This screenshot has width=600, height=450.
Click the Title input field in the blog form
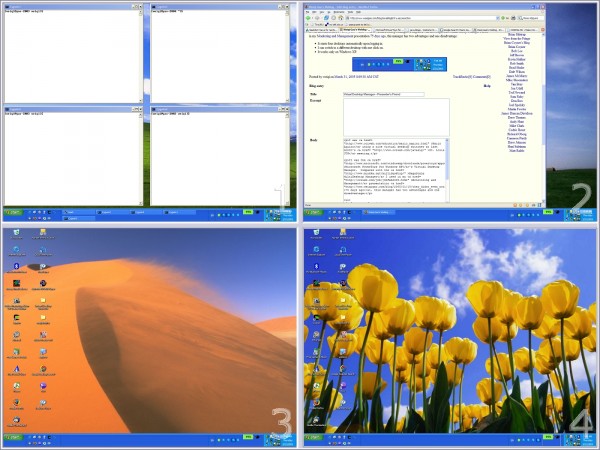(384, 94)
